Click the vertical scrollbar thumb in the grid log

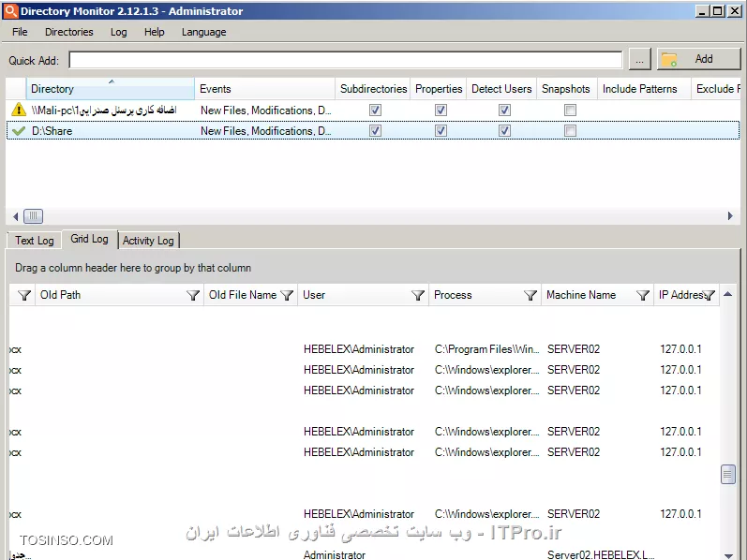tap(728, 474)
